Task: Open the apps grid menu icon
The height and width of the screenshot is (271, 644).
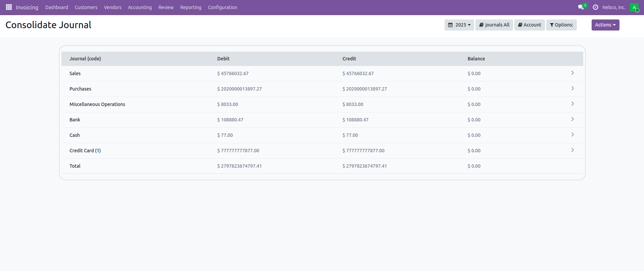Action: [x=9, y=7]
